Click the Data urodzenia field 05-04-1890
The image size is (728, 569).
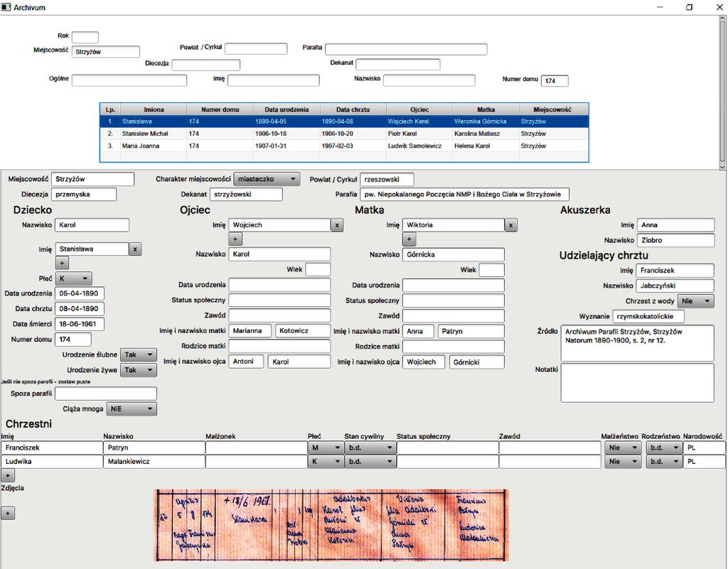[x=80, y=293]
